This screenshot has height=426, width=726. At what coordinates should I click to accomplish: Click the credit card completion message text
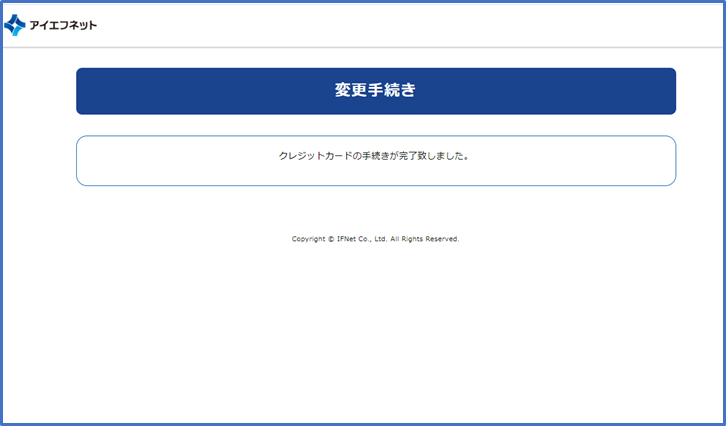375,157
